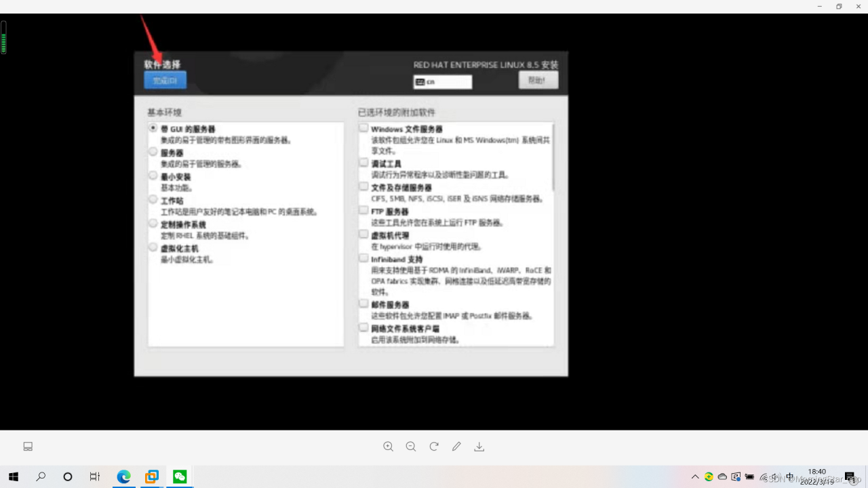Click the Linux 和 MS Windows file sharing description

(x=460, y=145)
